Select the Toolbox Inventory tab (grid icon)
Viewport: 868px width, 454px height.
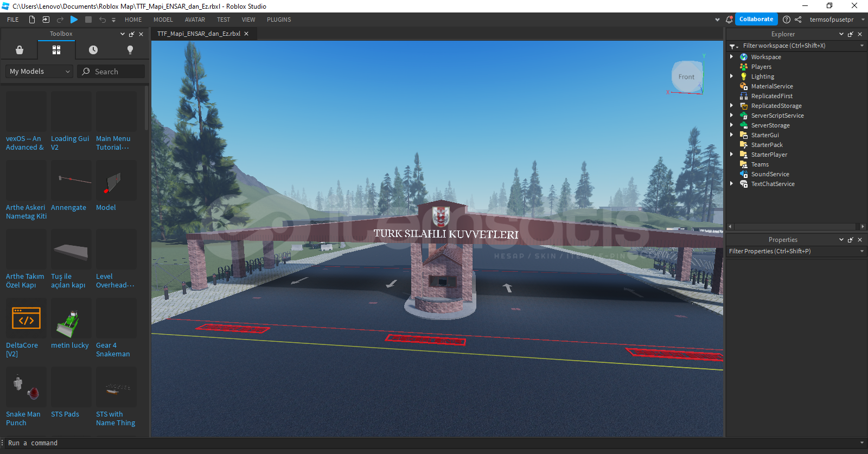(x=56, y=50)
